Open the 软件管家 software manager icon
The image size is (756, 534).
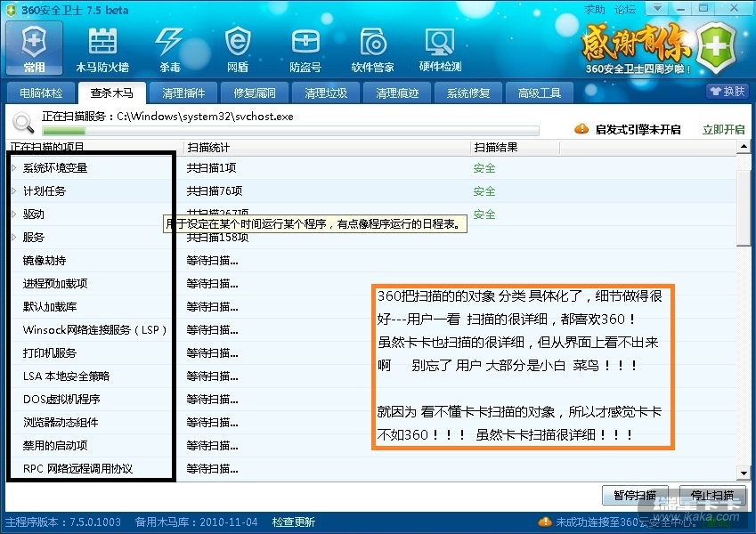(x=373, y=48)
